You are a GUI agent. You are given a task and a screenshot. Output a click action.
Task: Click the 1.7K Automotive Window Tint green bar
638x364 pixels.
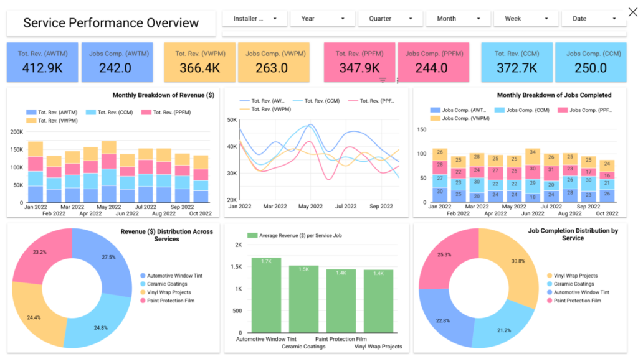pyautogui.click(x=266, y=296)
